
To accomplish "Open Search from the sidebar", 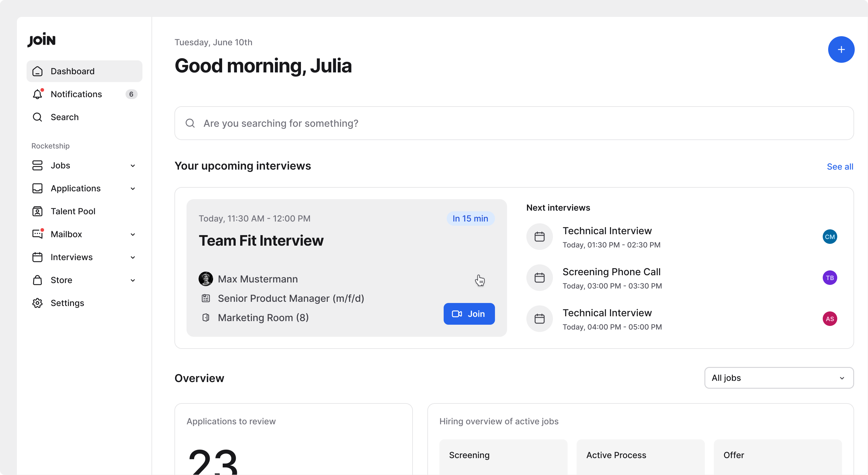I will [x=64, y=117].
